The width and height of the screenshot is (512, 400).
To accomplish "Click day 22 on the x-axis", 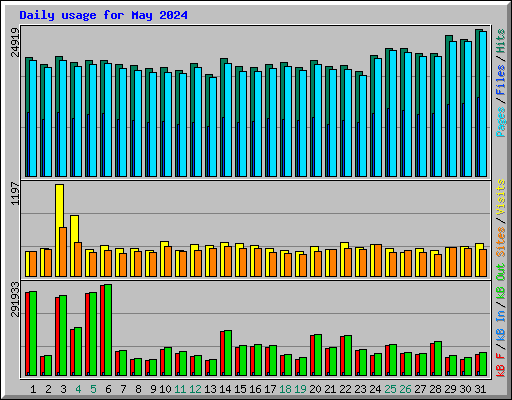I will point(345,389).
